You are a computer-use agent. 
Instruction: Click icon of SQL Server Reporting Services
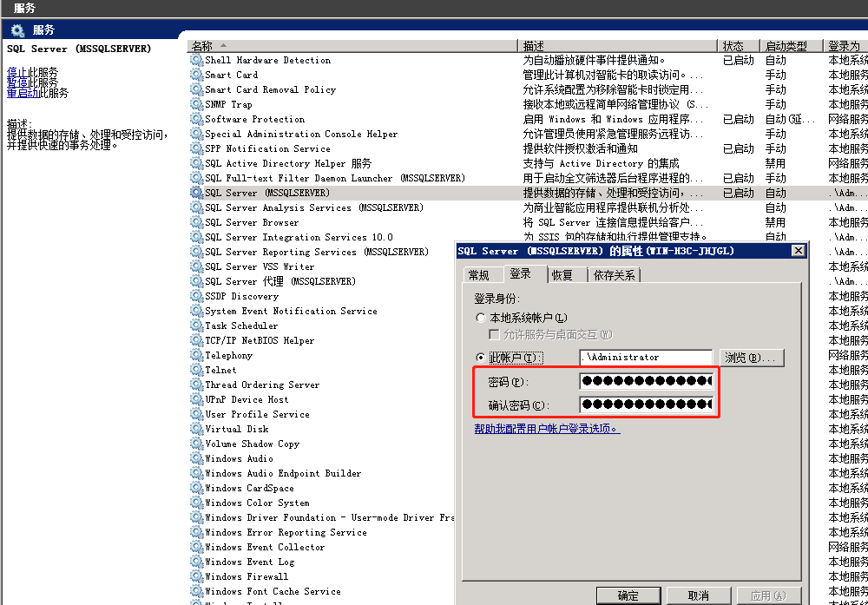196,252
